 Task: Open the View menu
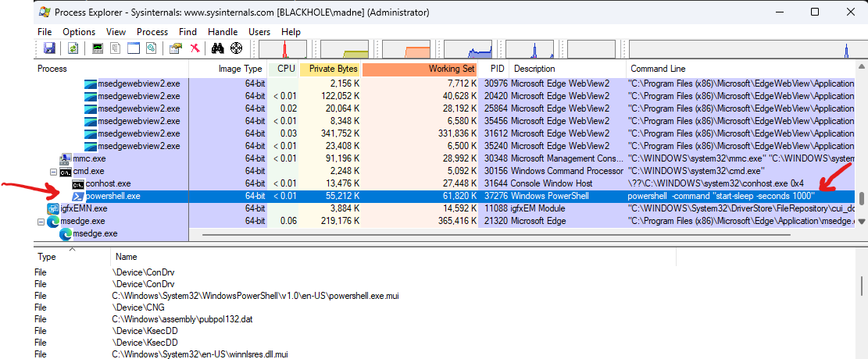pos(116,31)
